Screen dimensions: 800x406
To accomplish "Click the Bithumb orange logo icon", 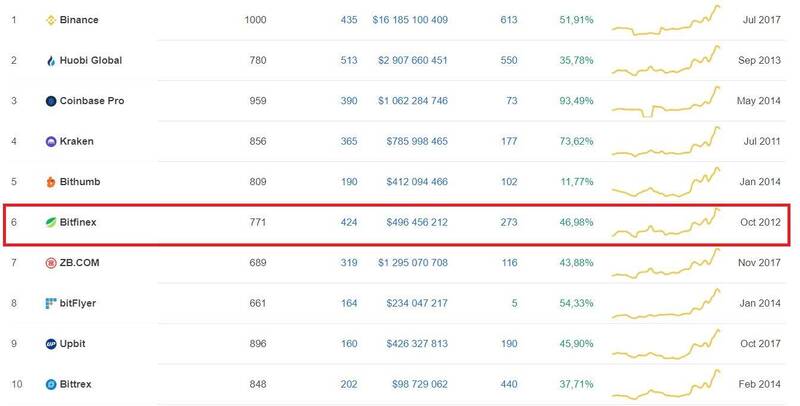I will tap(51, 182).
